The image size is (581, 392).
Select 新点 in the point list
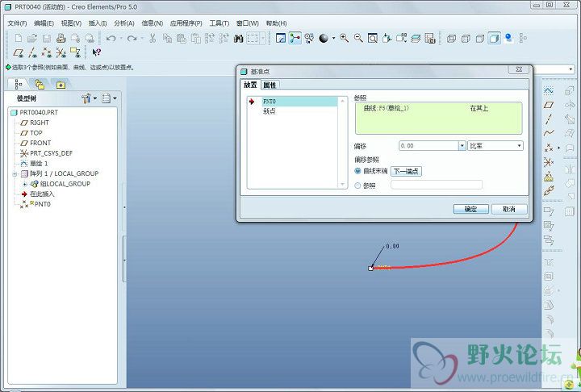coord(270,111)
